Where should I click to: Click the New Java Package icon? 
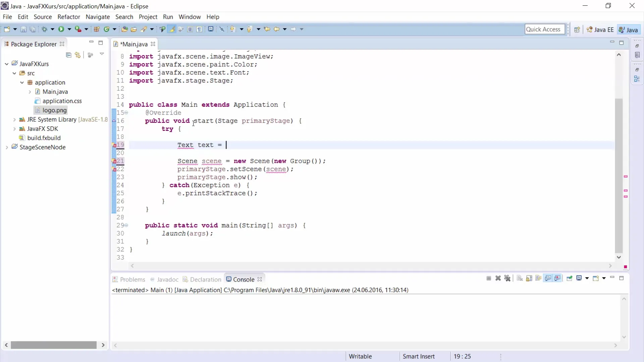pos(97,29)
